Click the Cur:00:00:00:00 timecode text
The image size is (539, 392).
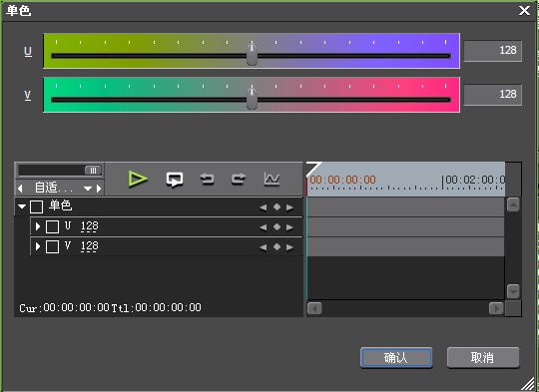[x=64, y=307]
